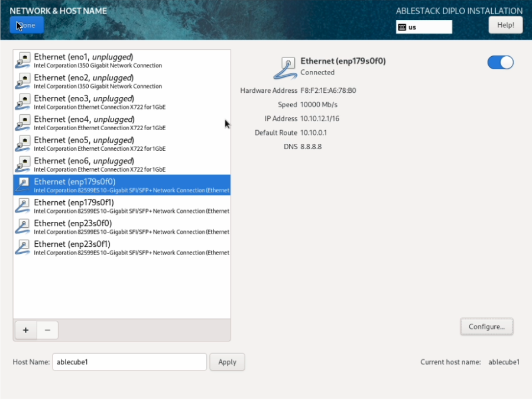Click the enp23s0f0 cable icon

point(23,227)
